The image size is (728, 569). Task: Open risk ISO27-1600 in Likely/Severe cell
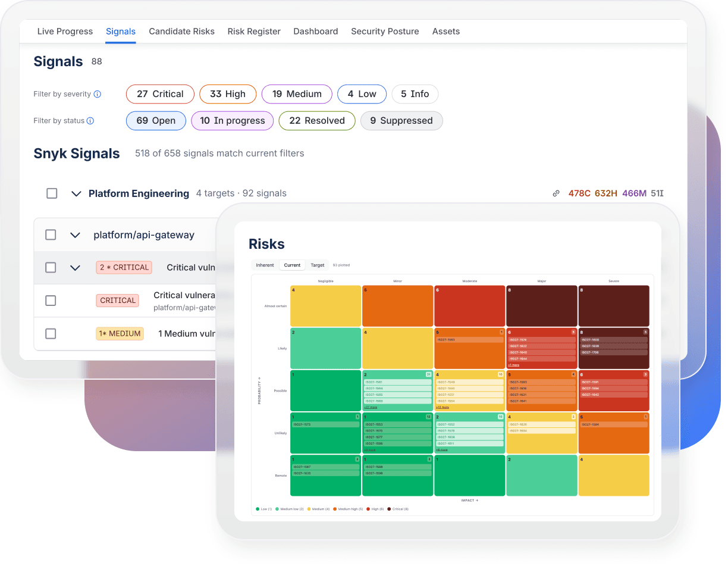tap(613, 340)
